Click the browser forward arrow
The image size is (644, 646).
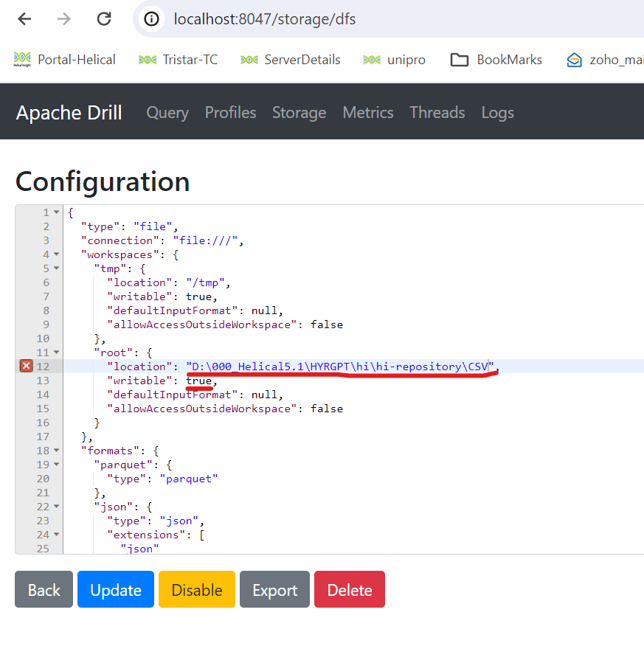point(64,19)
